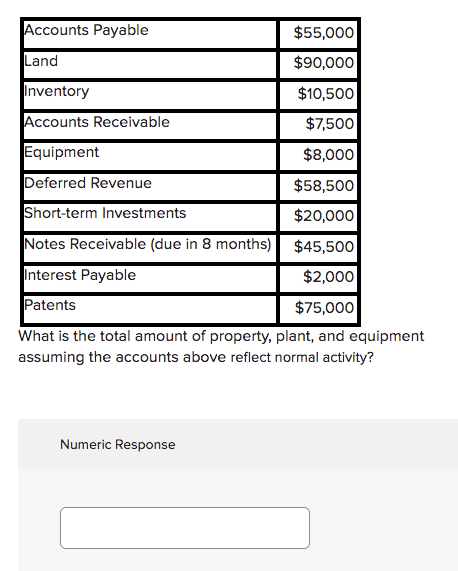Select the Short-term Investments label

[x=105, y=213]
